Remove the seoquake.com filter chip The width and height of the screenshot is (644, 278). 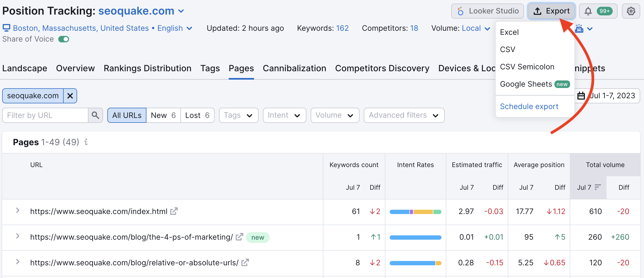(70, 96)
